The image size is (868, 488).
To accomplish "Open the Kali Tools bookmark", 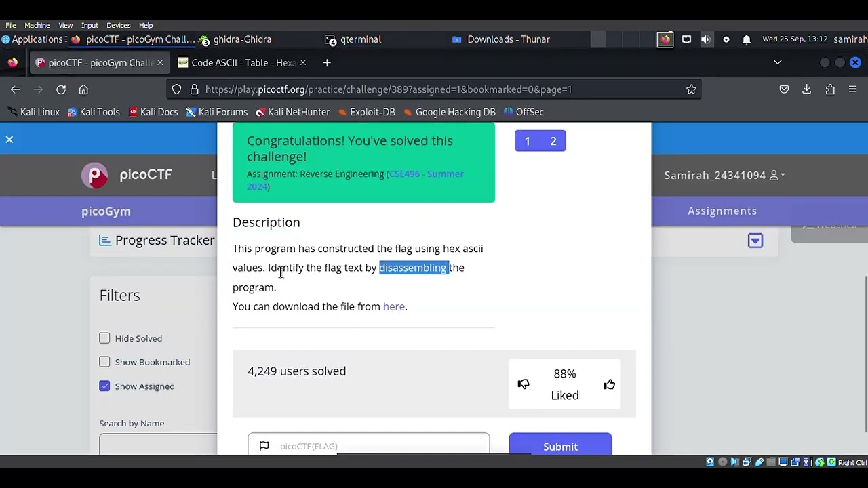I will coord(94,112).
